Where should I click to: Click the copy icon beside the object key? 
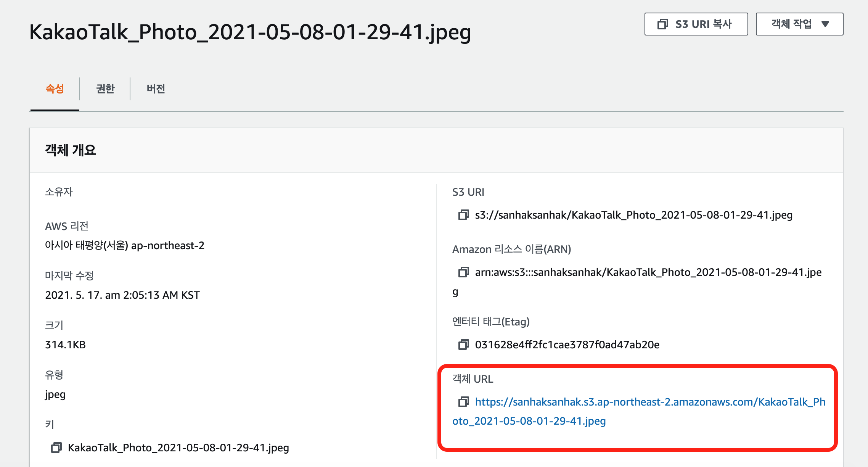coord(56,448)
